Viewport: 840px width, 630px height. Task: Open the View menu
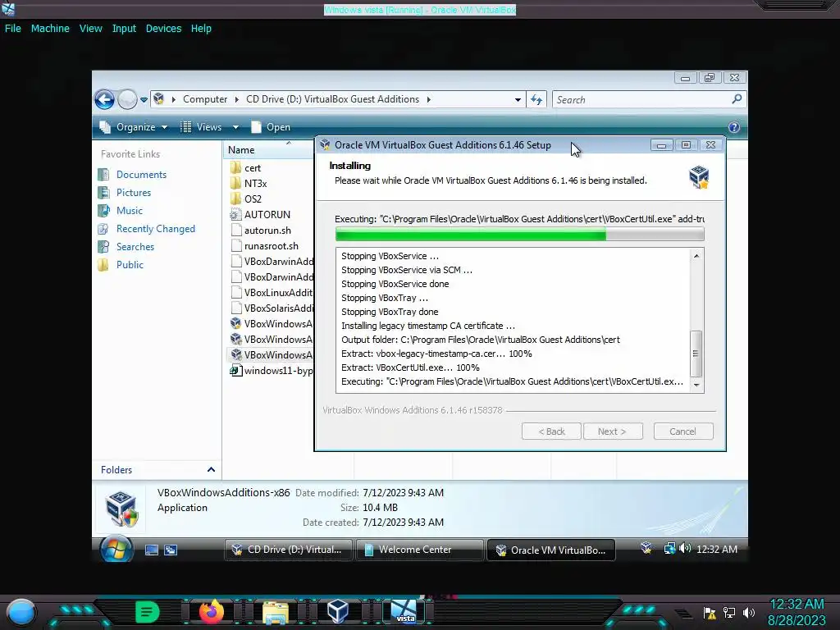[90, 29]
